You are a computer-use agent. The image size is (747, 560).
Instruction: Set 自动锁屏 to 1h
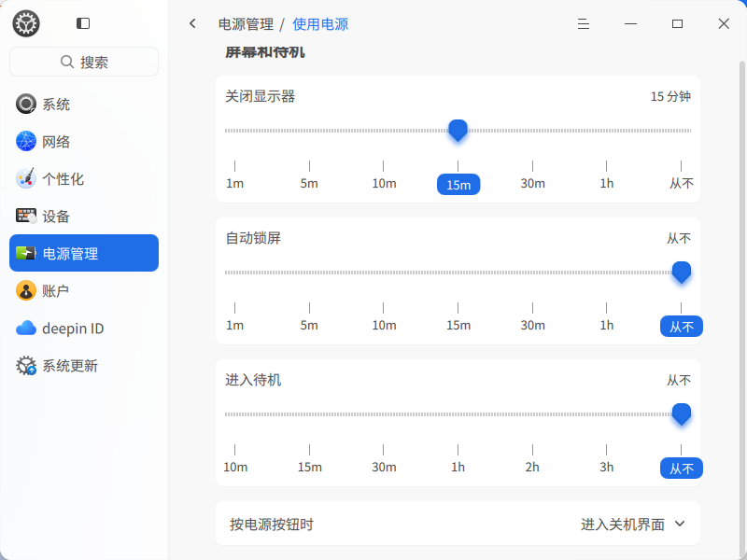tap(606, 325)
